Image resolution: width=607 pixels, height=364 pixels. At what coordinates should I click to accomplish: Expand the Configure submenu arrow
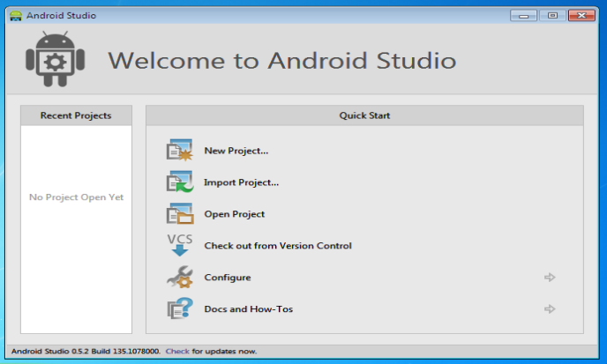coord(550,278)
